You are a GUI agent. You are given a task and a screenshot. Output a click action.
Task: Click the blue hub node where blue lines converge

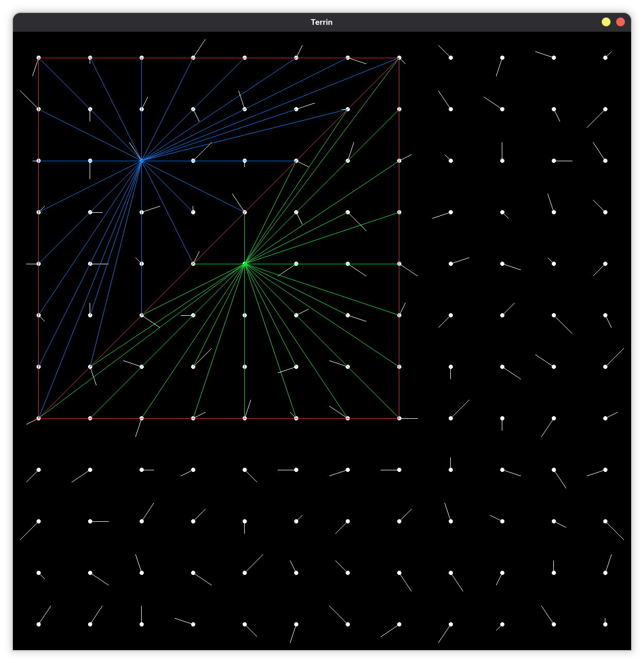click(x=142, y=161)
